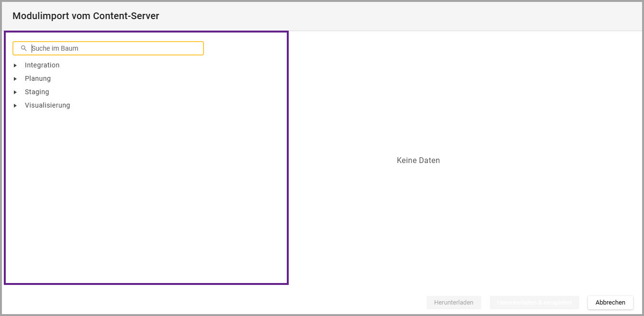644x316 pixels.
Task: Select the Visualisierung tree entry
Action: (47, 105)
